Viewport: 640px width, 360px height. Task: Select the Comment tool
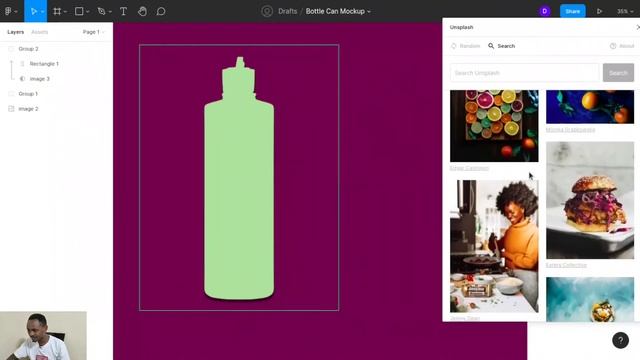pyautogui.click(x=161, y=11)
